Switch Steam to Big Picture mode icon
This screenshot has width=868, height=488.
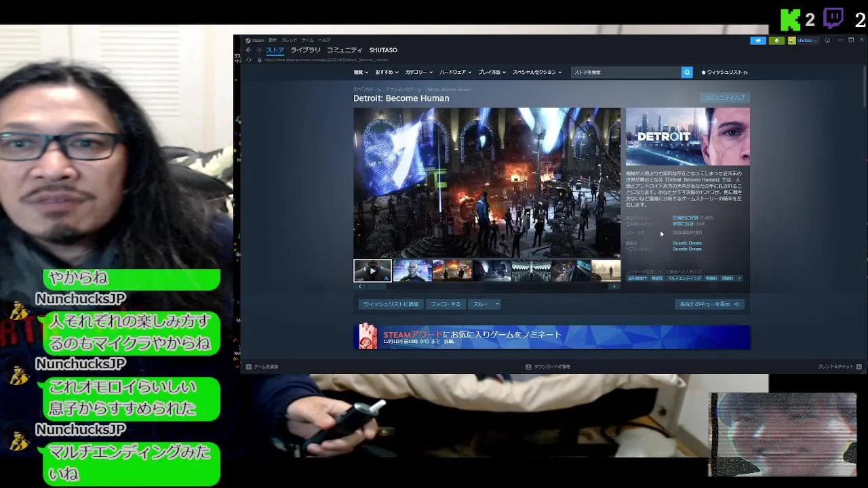coord(827,40)
